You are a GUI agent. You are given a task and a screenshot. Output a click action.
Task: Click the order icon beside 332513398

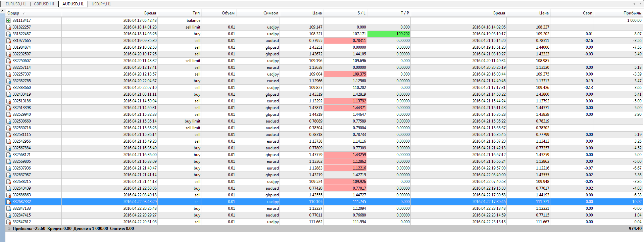pyautogui.click(x=9, y=108)
